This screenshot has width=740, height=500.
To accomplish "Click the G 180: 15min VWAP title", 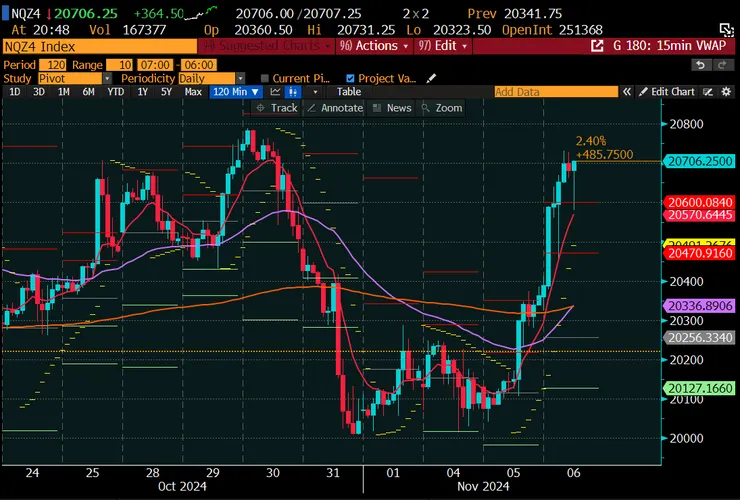I will (x=669, y=46).
